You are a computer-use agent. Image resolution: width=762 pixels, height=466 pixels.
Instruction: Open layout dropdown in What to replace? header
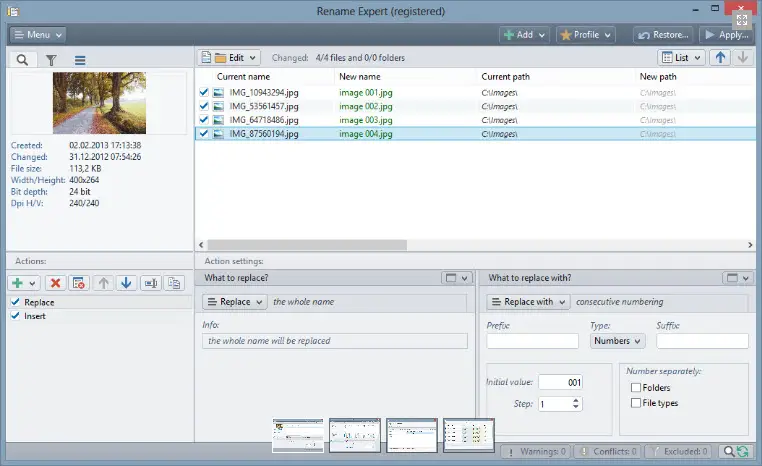pos(457,278)
